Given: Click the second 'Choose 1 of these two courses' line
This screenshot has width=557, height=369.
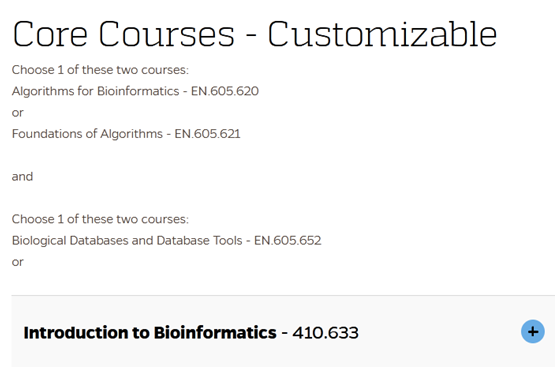Looking at the screenshot, I should pyautogui.click(x=100, y=219).
